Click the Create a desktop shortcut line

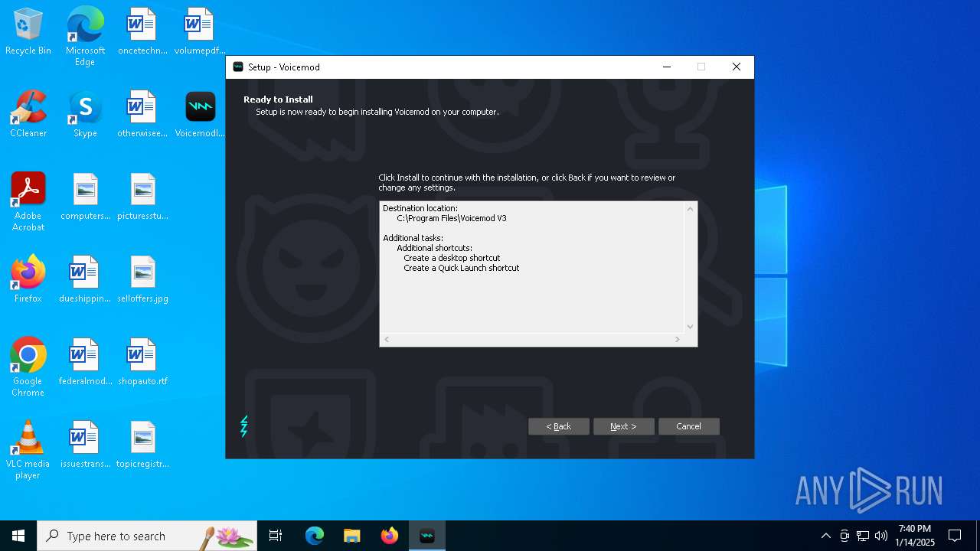coord(452,258)
